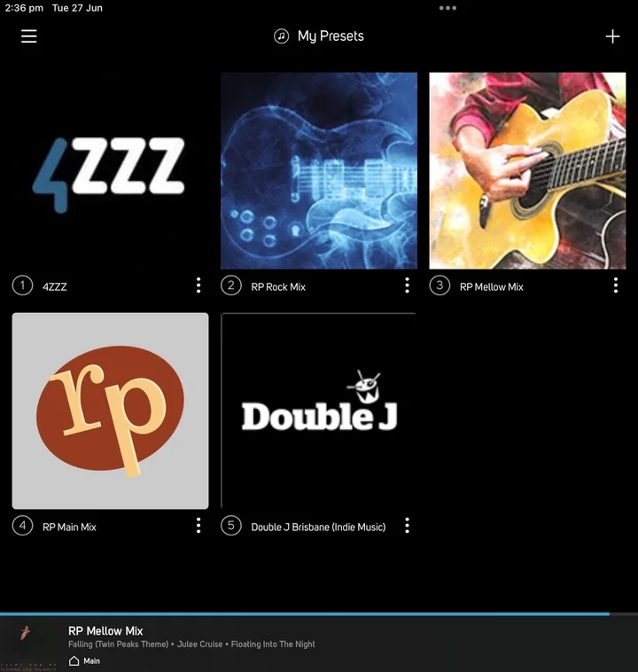
Task: Click the Falling (Twin Peaks Theme) track info
Action: 191,645
